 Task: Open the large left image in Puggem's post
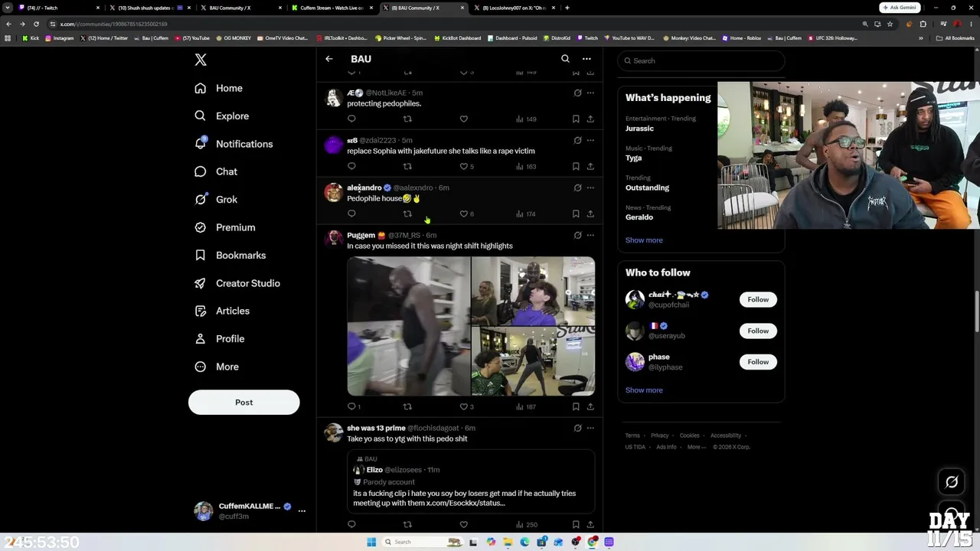409,326
